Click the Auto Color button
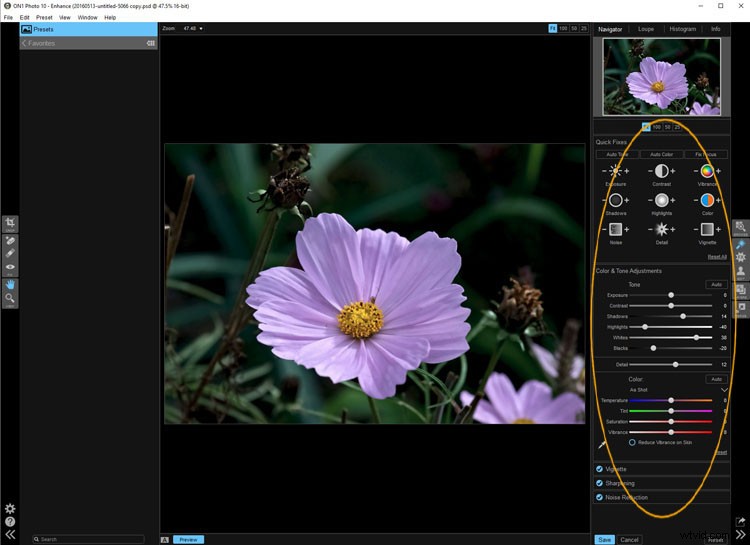Screen dimensions: 750x545 pyautogui.click(x=662, y=154)
